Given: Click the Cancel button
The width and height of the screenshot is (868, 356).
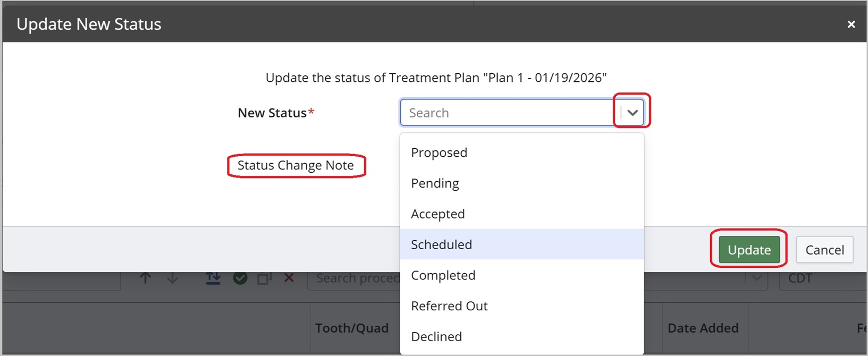Looking at the screenshot, I should (824, 250).
